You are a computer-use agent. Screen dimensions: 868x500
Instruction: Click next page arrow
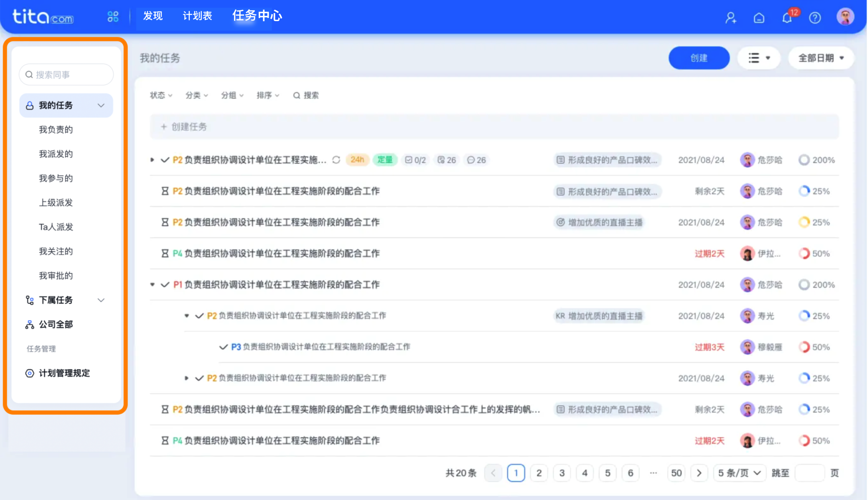pyautogui.click(x=699, y=474)
